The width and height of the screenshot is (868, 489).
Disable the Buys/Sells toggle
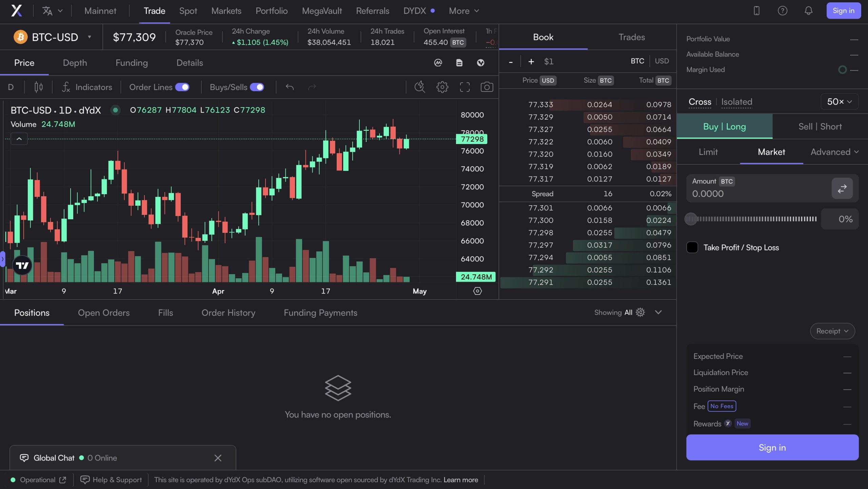click(x=257, y=87)
